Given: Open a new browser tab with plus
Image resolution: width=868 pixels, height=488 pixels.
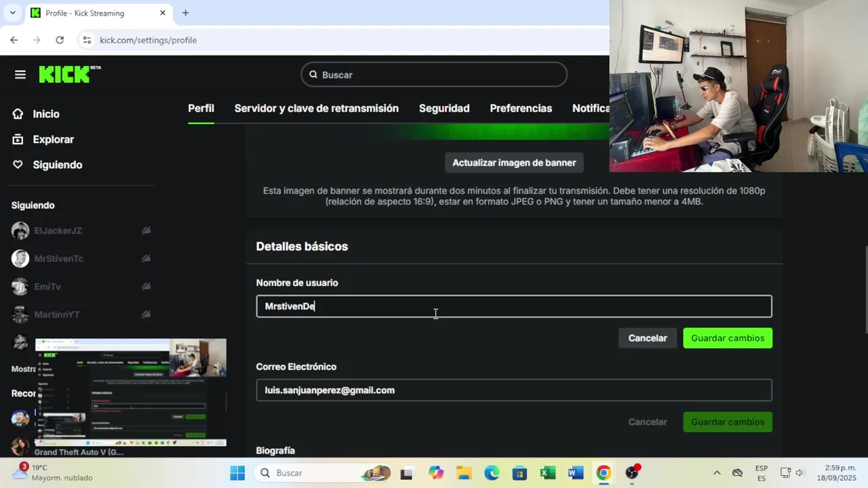Looking at the screenshot, I should (x=185, y=13).
